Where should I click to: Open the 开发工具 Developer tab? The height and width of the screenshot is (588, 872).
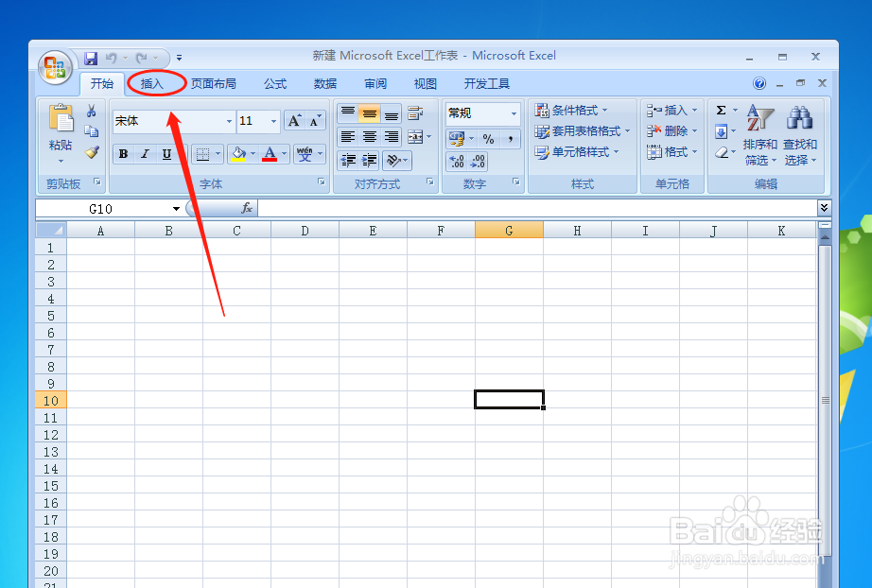coord(487,84)
